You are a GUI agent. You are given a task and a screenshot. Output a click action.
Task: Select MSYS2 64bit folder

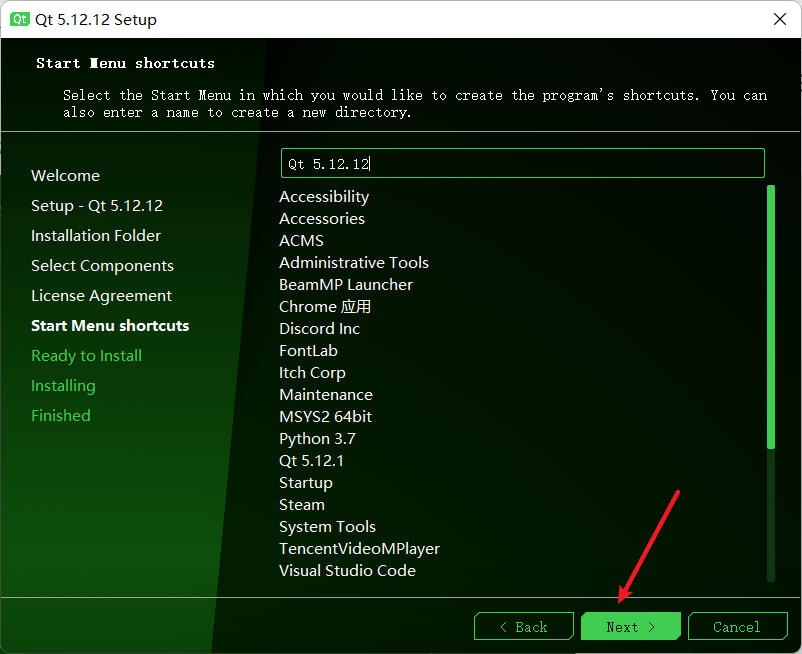pyautogui.click(x=325, y=417)
